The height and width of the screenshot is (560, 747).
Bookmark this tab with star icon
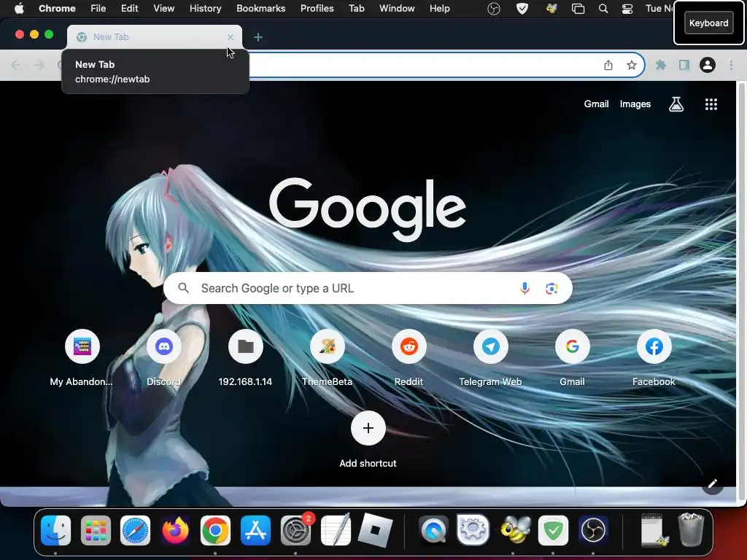(x=631, y=65)
